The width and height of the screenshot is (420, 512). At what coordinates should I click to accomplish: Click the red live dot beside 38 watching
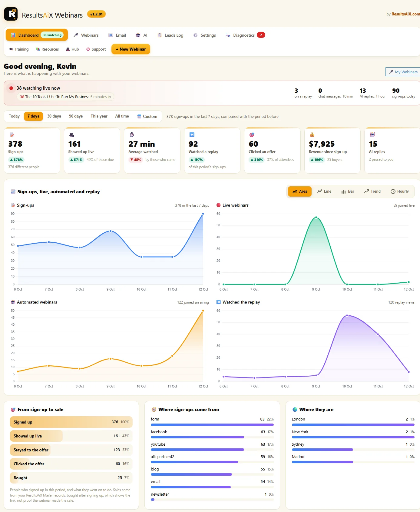pos(11,88)
